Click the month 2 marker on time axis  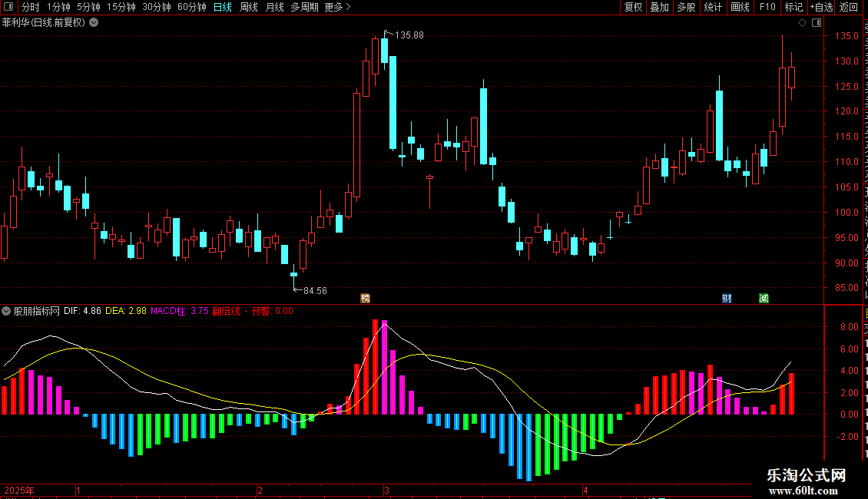[x=260, y=490]
